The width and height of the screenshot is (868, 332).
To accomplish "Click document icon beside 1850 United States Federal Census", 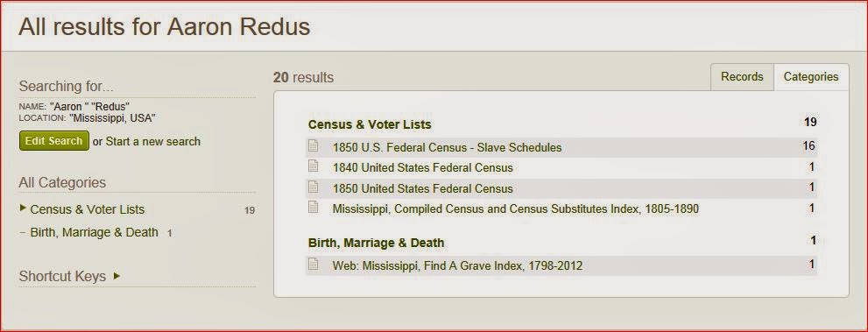I will pos(314,187).
